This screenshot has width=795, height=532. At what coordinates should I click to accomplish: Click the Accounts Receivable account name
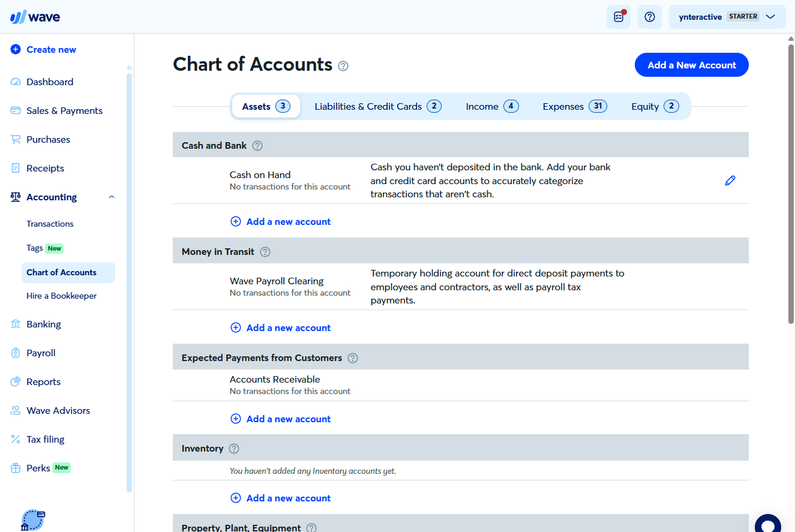(x=275, y=380)
